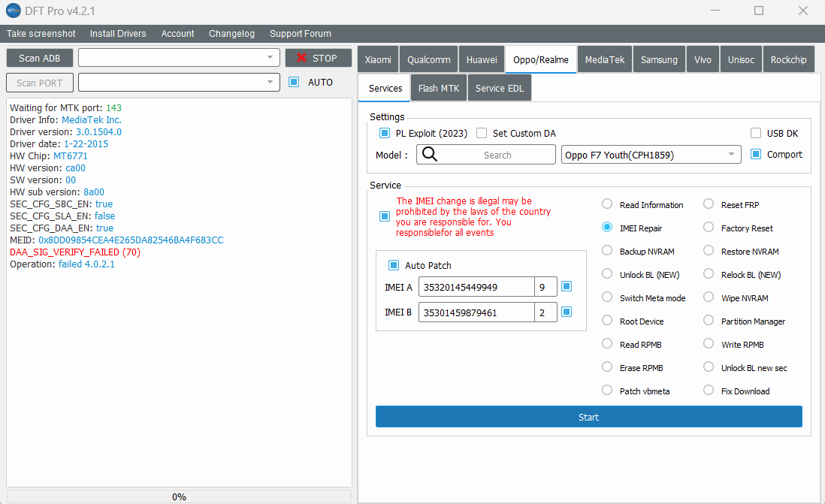
Task: Toggle the checkbox beside IMEI B
Action: 567,312
